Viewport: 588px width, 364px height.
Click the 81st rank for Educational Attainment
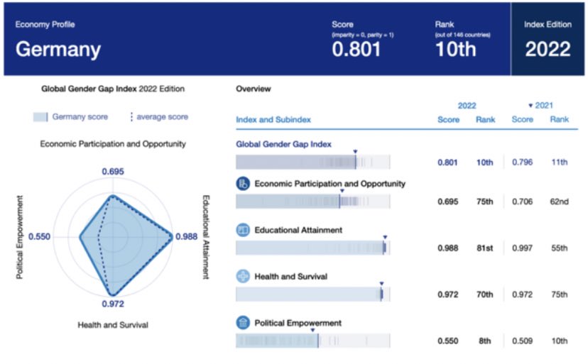[x=485, y=248]
